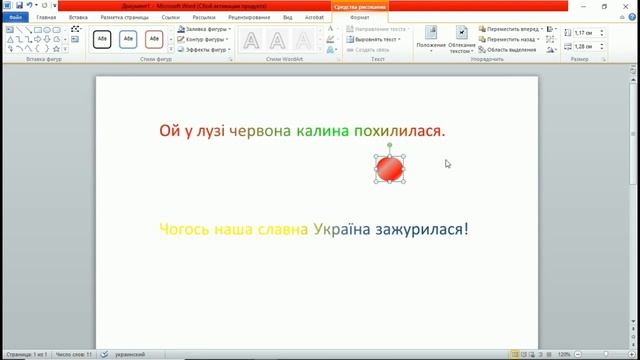Screen dimensions: 640x360
Task: Click the shape height field 1,17 см
Action: 586,33
